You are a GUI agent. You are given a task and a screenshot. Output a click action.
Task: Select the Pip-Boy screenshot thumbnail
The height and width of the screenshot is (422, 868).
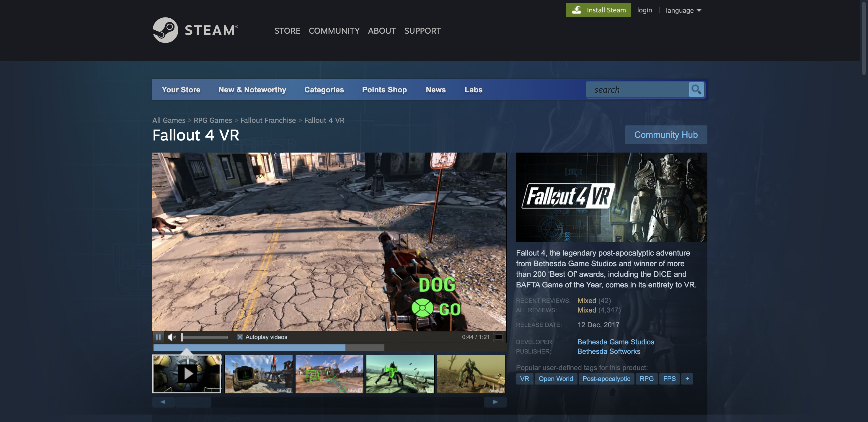[x=258, y=374]
